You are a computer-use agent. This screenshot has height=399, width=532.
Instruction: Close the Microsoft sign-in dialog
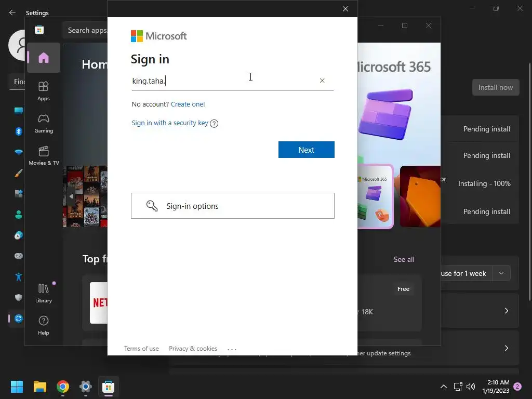click(345, 9)
